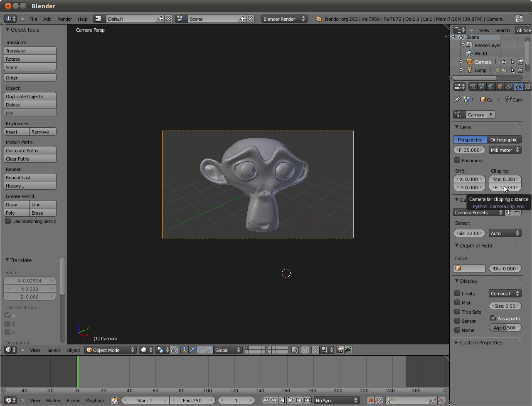Click the proportional editing circle icon
532x406 pixels.
click(x=305, y=350)
